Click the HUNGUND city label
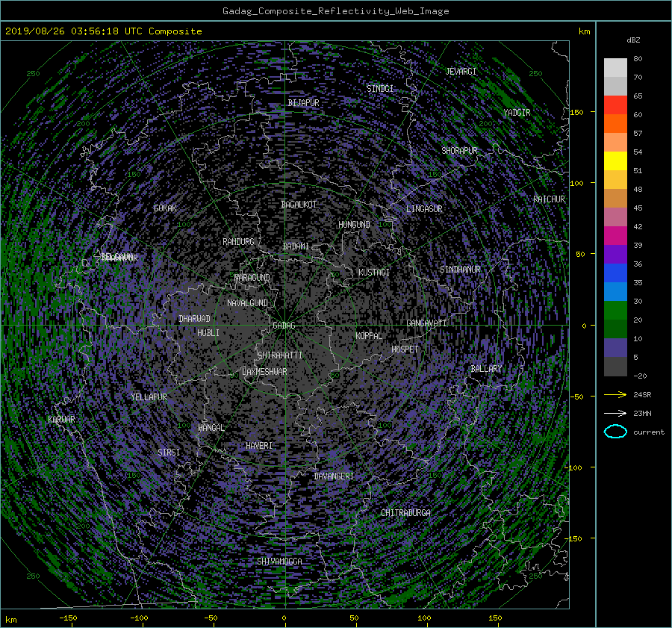The width and height of the screenshot is (672, 628). tap(354, 225)
